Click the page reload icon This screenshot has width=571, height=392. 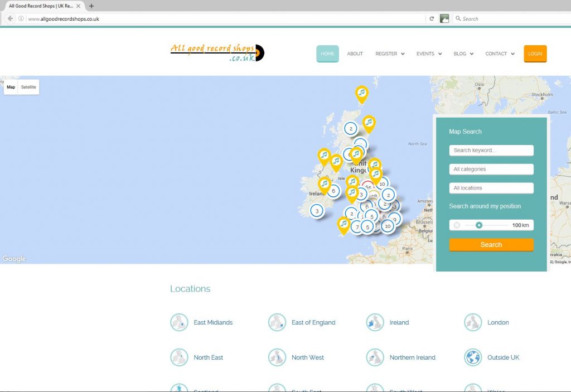[432, 18]
